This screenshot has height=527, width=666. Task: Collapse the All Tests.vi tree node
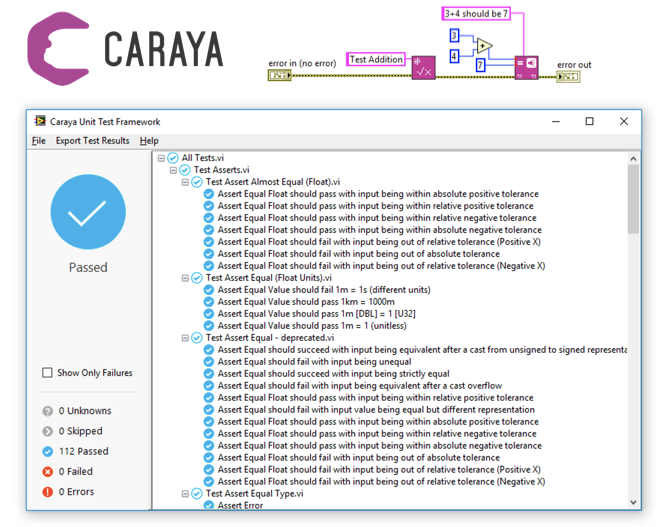161,158
